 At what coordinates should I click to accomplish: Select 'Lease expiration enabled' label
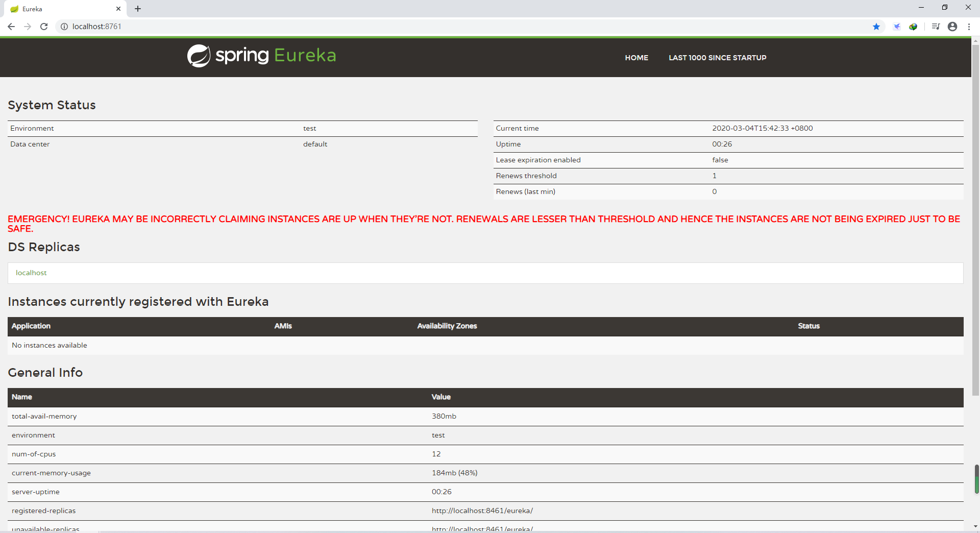538,160
